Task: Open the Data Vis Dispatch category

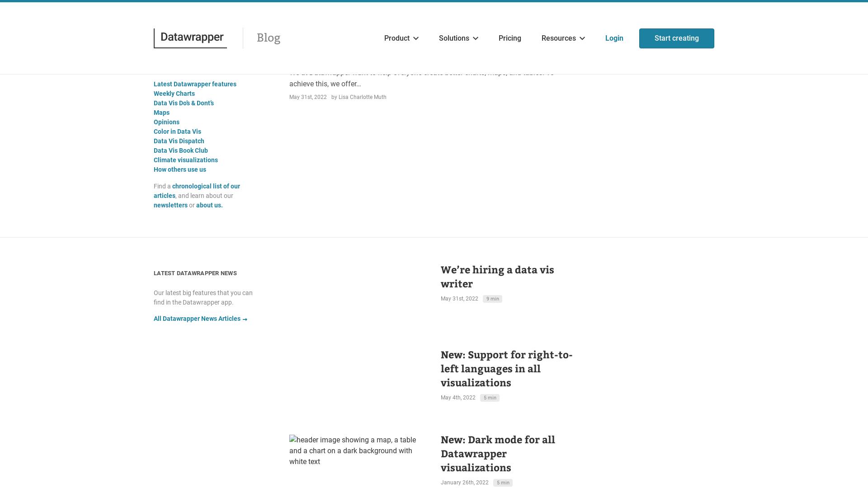Action: 179,141
